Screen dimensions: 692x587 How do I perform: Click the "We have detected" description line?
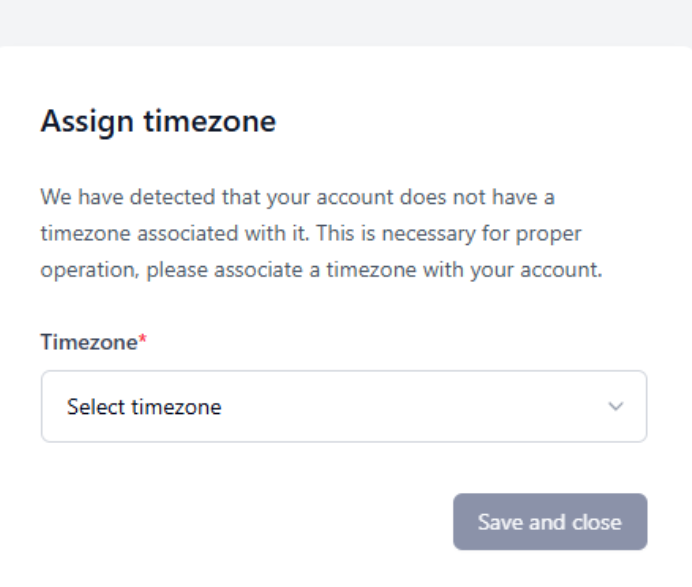pos(297,197)
